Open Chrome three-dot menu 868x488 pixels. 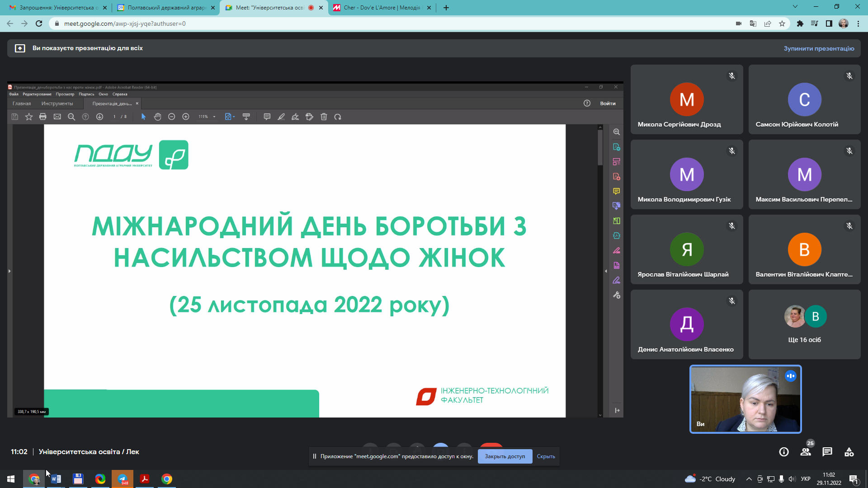(858, 23)
